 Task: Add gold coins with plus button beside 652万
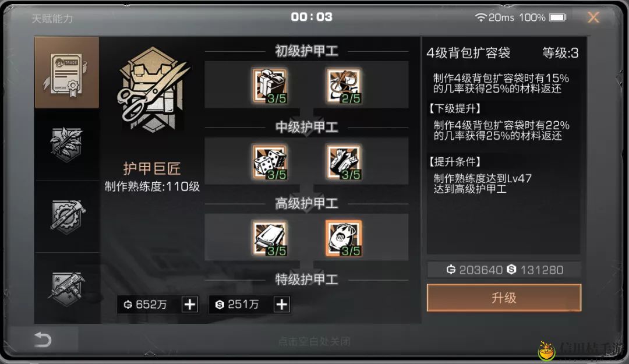[x=190, y=305]
